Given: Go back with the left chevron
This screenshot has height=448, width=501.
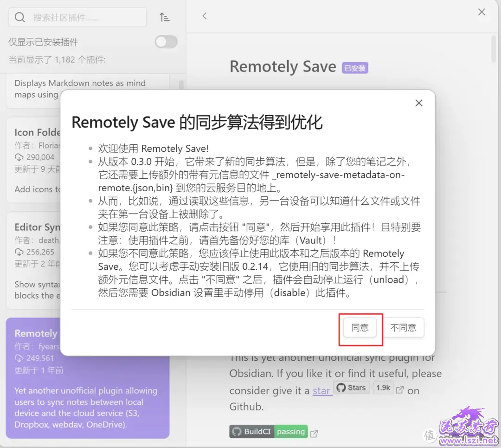Looking at the screenshot, I should 205,16.
